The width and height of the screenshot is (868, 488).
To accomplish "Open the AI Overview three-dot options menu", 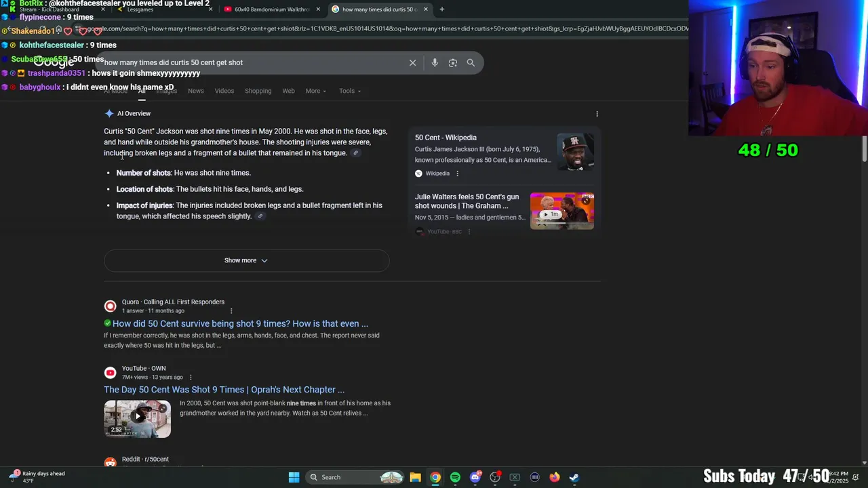I will pos(597,114).
